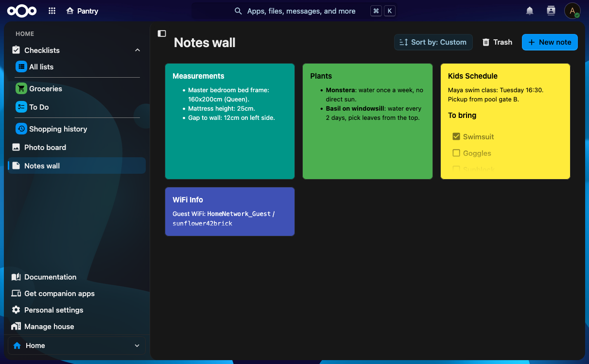Click the Photo board image icon
Image resolution: width=589 pixels, height=364 pixels.
click(16, 147)
